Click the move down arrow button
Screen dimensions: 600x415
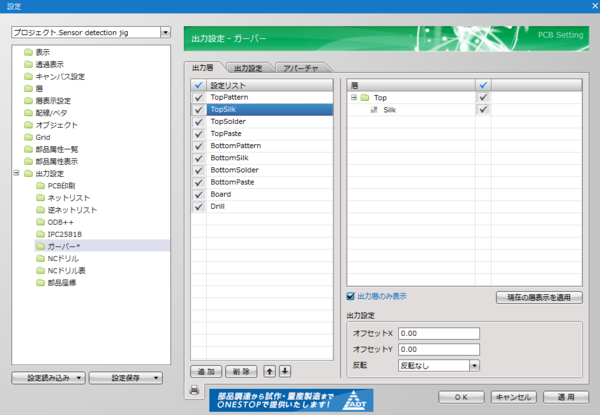pyautogui.click(x=285, y=370)
